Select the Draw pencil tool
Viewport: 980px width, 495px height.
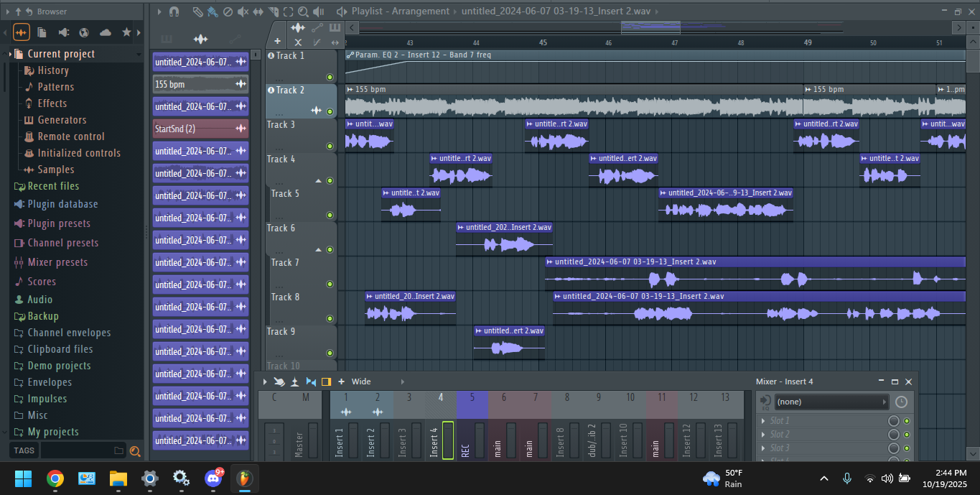click(197, 11)
